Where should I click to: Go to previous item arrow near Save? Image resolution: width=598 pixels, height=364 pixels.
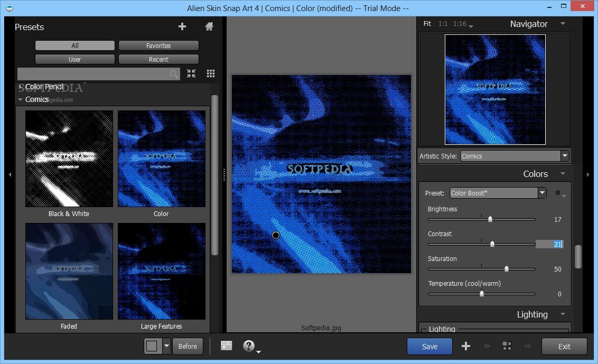487,346
